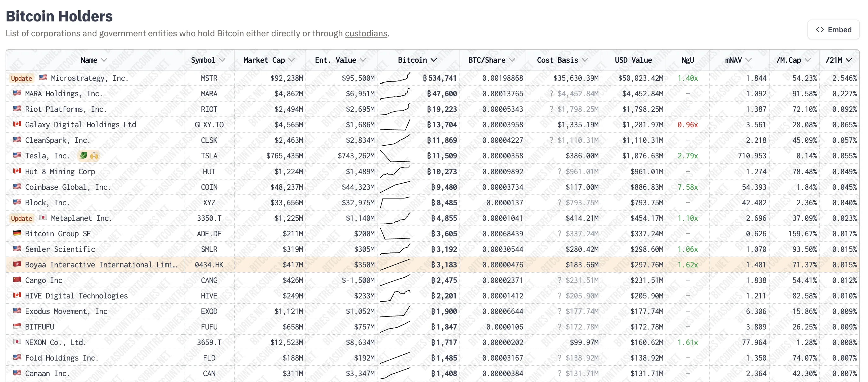Click the US flag beside Riot Platforms
This screenshot has height=382, width=868.
pyautogui.click(x=17, y=108)
